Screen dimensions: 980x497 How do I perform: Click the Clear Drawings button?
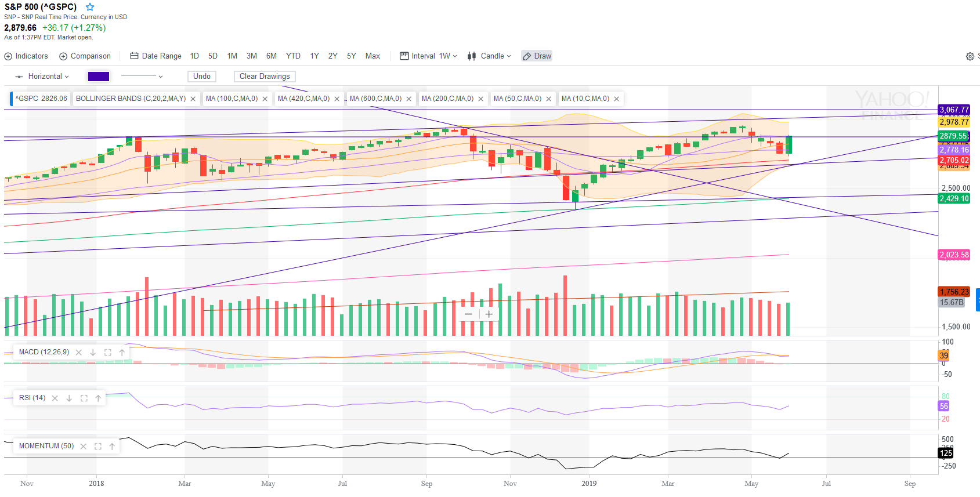click(x=265, y=77)
